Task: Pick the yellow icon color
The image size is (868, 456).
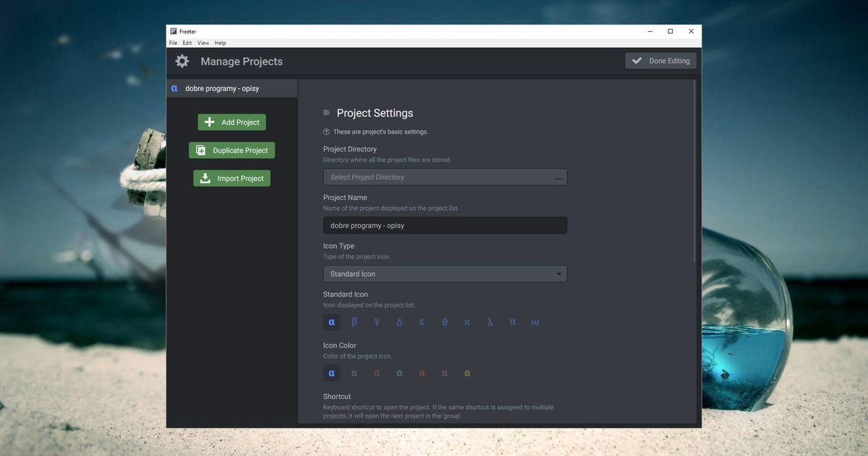Action: click(467, 373)
